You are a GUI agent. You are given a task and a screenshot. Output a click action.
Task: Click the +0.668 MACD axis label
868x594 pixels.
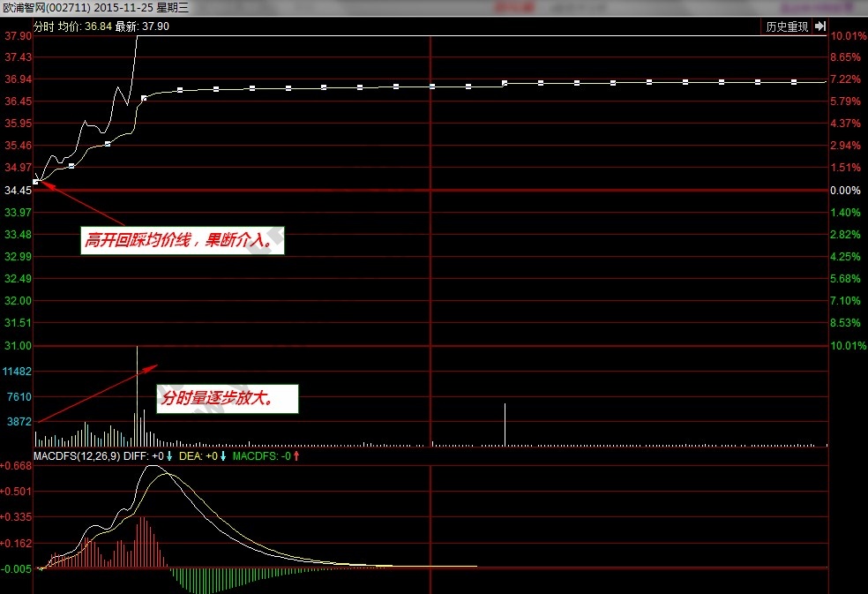point(17,465)
